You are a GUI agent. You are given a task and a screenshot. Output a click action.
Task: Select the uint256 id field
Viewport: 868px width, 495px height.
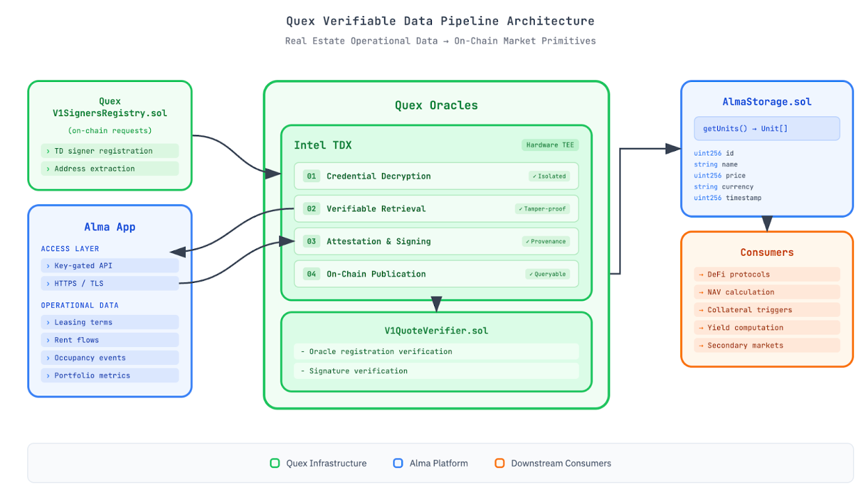point(714,153)
